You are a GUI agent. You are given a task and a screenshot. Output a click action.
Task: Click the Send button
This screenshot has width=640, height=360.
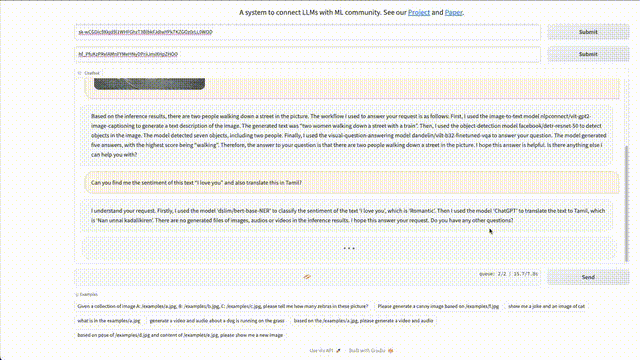click(588, 277)
